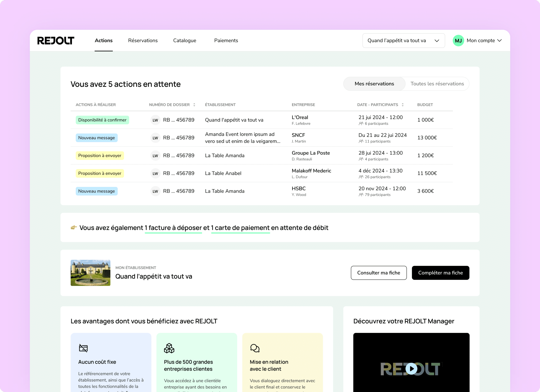Click budget value 11 500€
This screenshot has height=392, width=540.
point(427,173)
